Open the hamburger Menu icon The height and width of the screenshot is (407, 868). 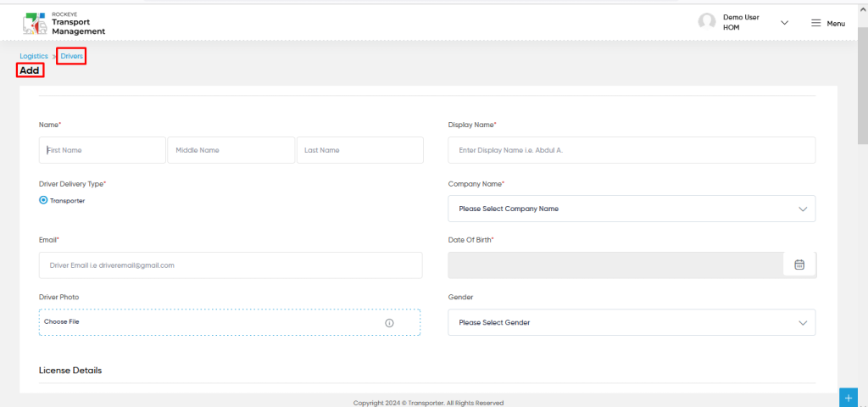[816, 23]
